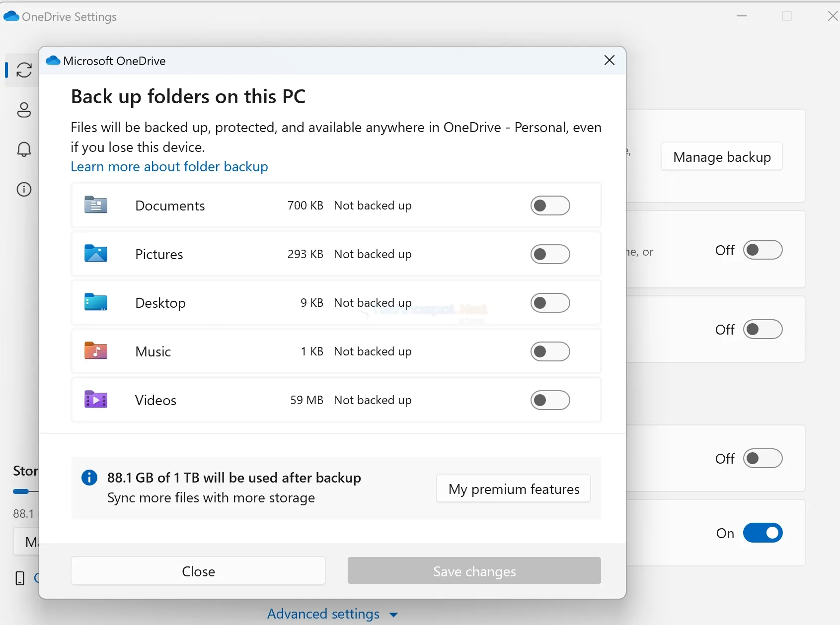Click Back up folders on this PC heading
Screen dimensions: 840x625
[188, 97]
